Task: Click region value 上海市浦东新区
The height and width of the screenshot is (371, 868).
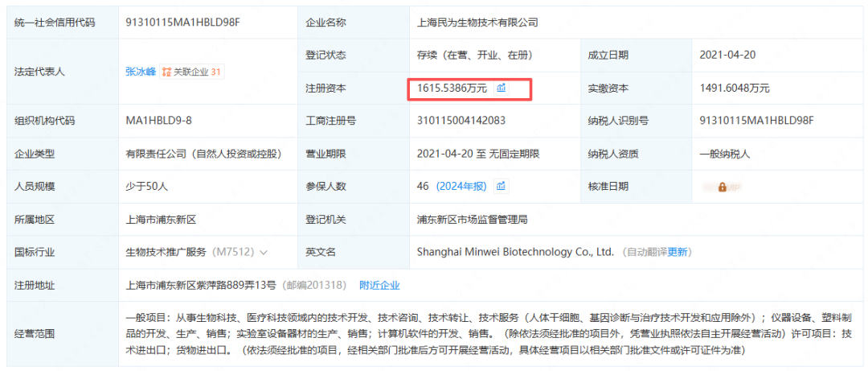Action: click(x=161, y=220)
